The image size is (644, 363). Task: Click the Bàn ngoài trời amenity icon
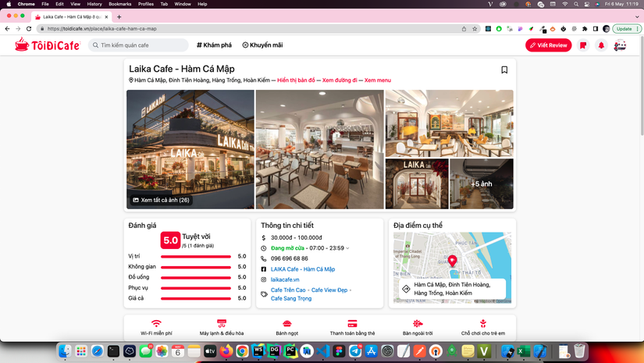(x=418, y=324)
